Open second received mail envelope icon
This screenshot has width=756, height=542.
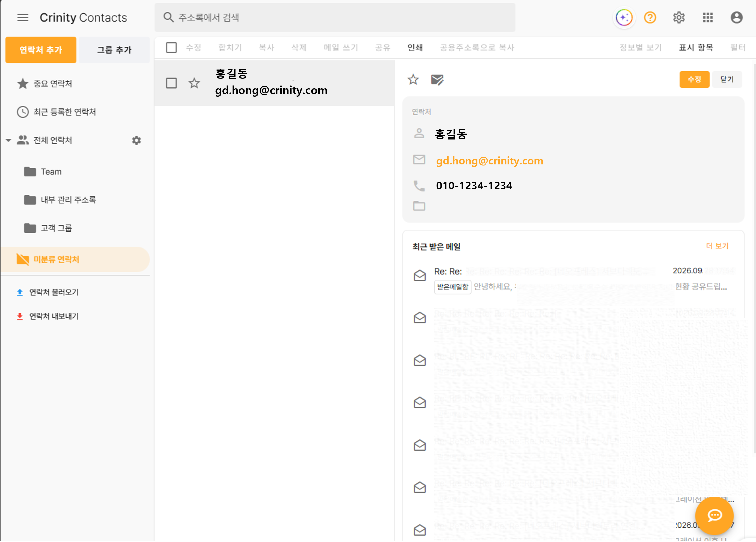[420, 317]
